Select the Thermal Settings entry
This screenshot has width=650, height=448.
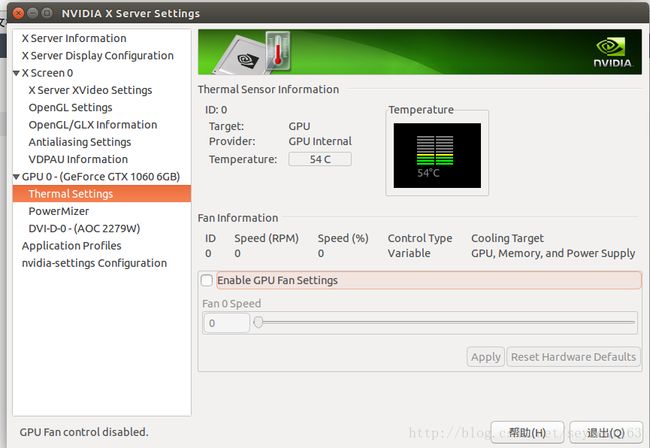[x=102, y=194]
